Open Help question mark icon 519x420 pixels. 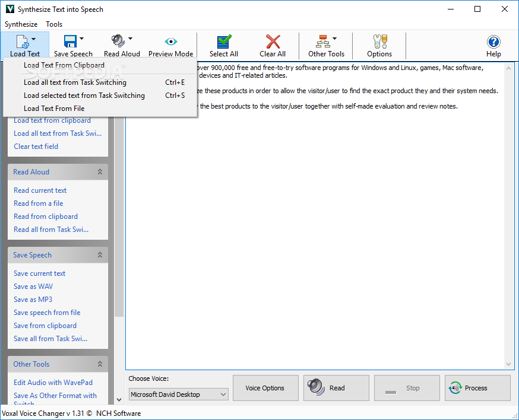coord(493,42)
